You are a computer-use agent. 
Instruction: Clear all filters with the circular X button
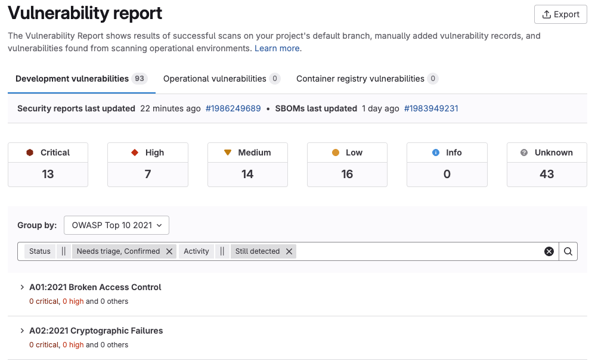[548, 251]
